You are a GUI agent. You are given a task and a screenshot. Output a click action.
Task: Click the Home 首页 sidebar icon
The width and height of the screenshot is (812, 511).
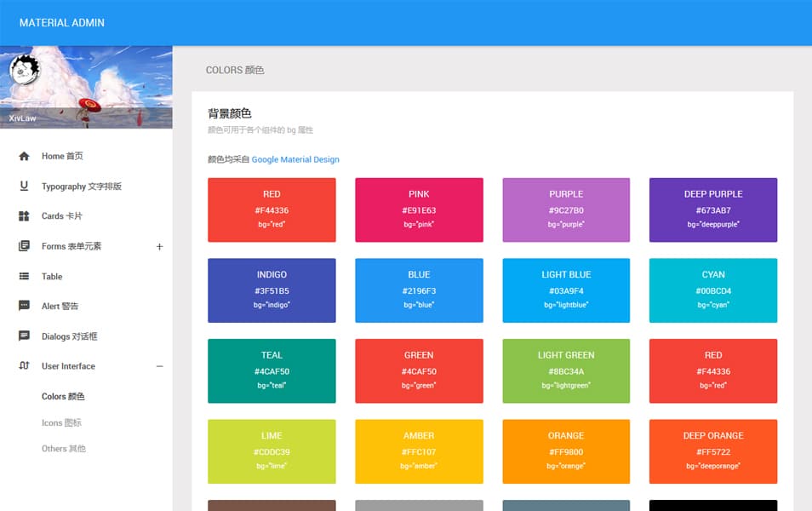[24, 156]
